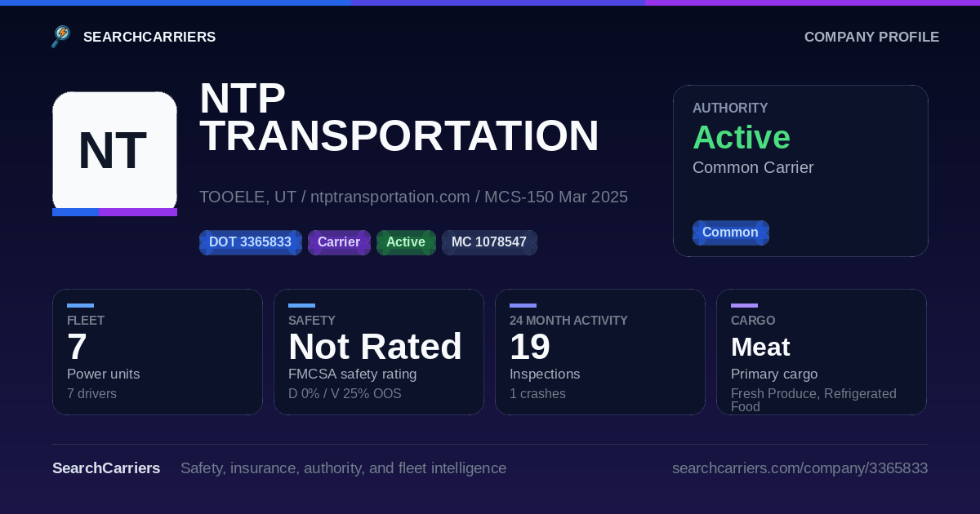Click the COMPANY PROFILE header label
The height and width of the screenshot is (514, 980).
pyautogui.click(x=871, y=37)
